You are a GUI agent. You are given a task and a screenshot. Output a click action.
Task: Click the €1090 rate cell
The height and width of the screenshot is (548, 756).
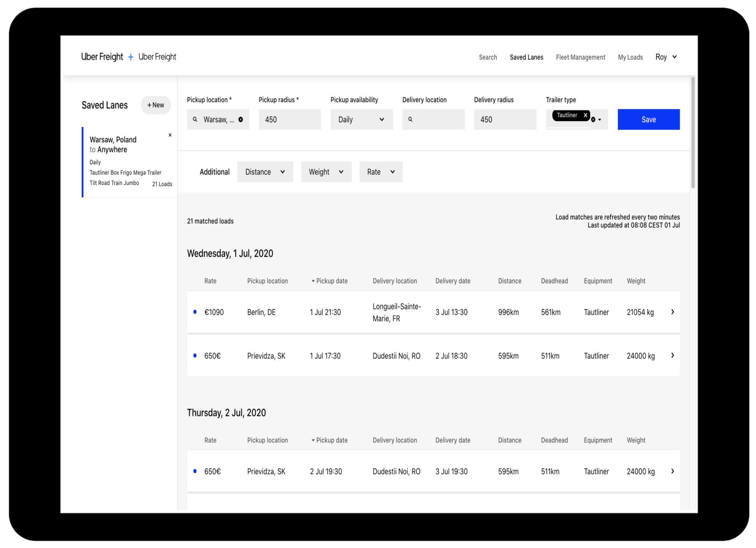pyautogui.click(x=214, y=312)
